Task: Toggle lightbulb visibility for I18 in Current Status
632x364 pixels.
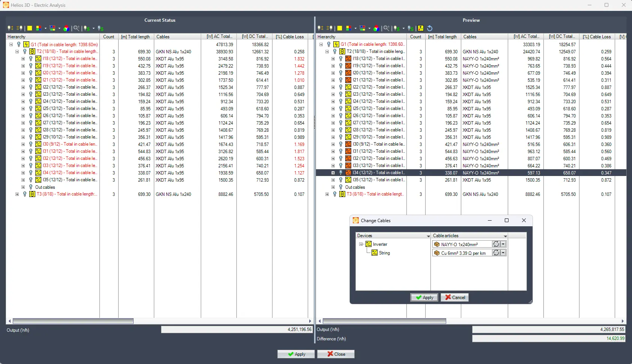Action: coord(31,59)
